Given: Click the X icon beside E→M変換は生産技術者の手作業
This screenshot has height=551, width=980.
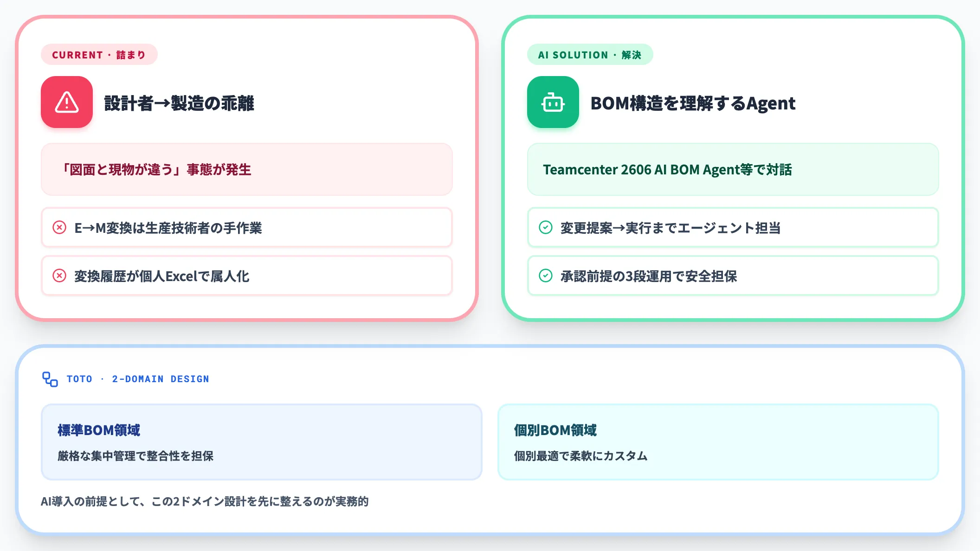Looking at the screenshot, I should tap(59, 227).
